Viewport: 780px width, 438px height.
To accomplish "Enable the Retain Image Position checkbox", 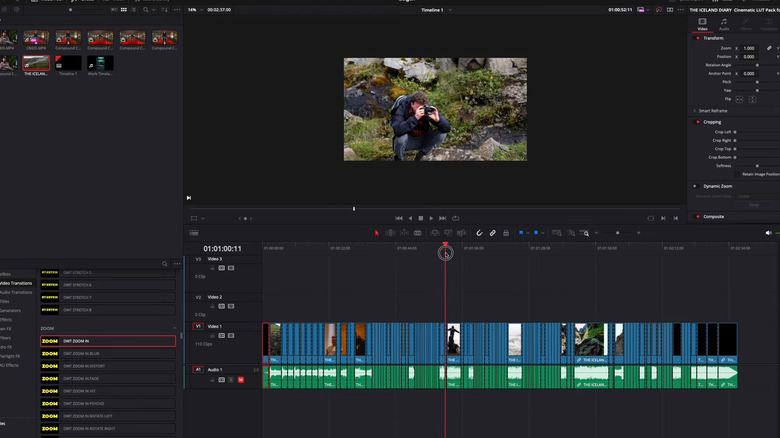I will pyautogui.click(x=737, y=174).
